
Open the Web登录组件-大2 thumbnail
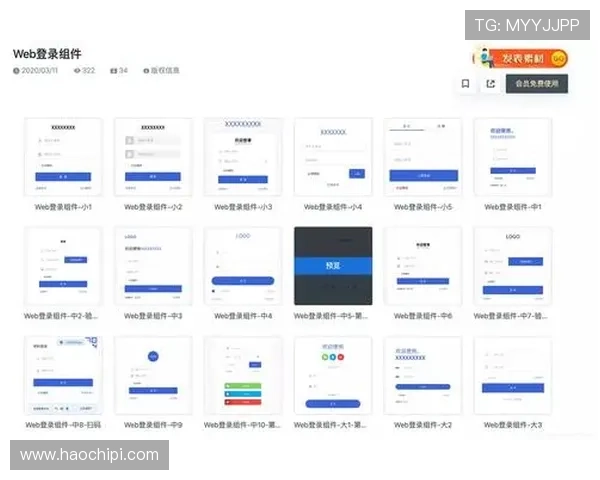423,375
